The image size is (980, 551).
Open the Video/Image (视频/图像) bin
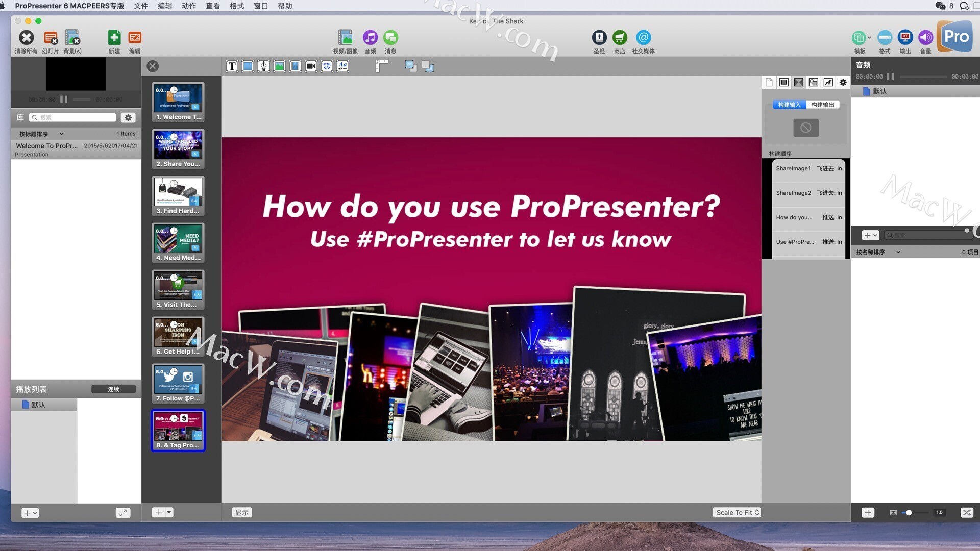click(x=346, y=38)
